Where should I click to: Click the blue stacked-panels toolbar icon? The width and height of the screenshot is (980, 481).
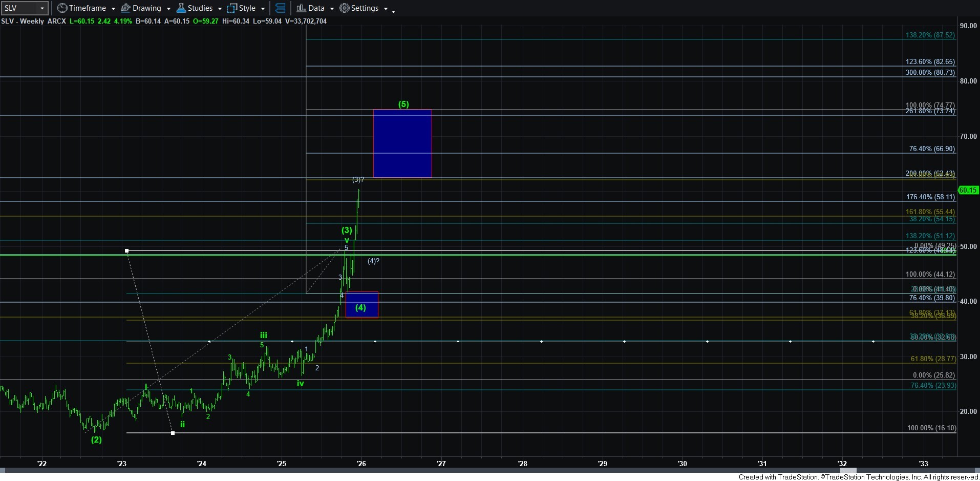(x=280, y=8)
